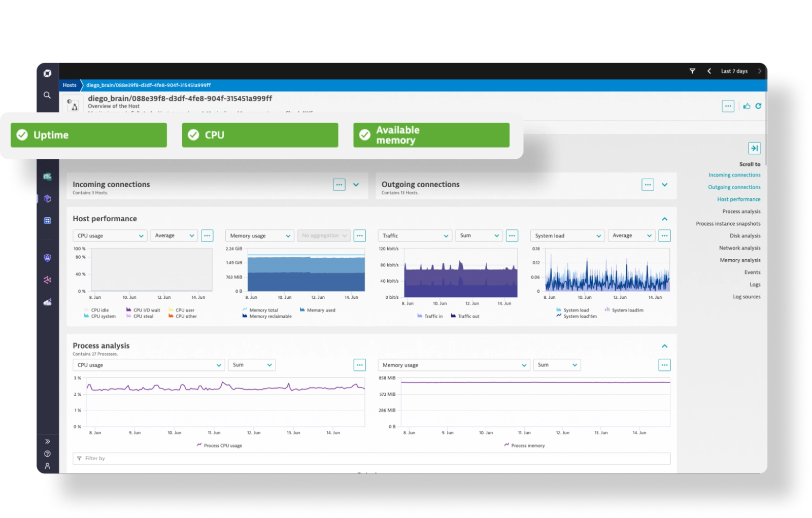Screen dimensions: 812x518
Task: Collapse the Host performance section
Action: [x=665, y=218]
